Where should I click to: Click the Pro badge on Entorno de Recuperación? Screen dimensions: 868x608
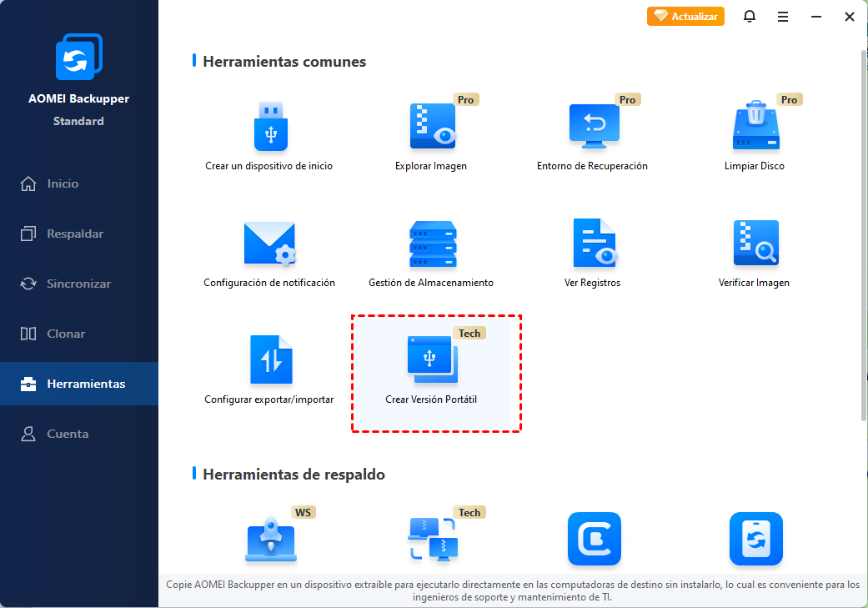(x=627, y=100)
